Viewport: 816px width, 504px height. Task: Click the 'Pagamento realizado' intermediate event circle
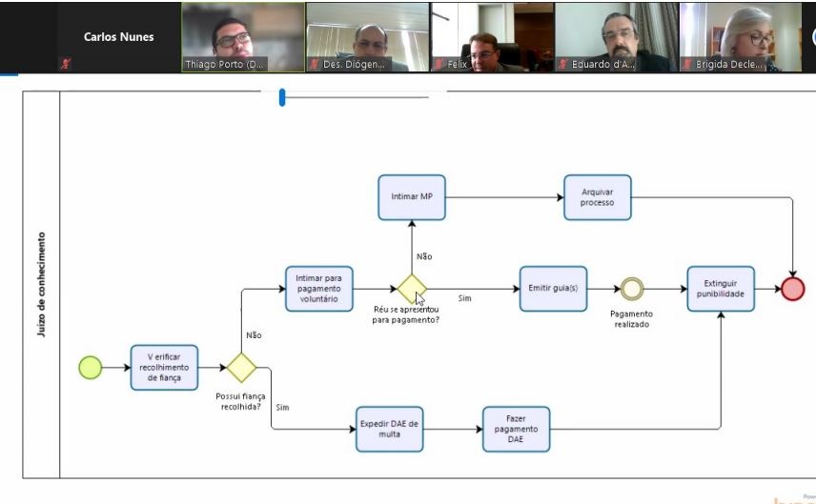[631, 289]
